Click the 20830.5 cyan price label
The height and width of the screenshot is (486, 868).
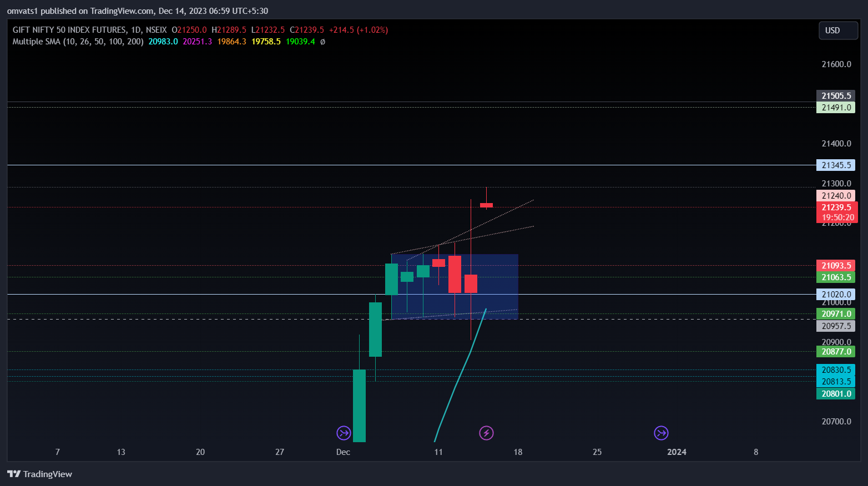click(x=836, y=370)
